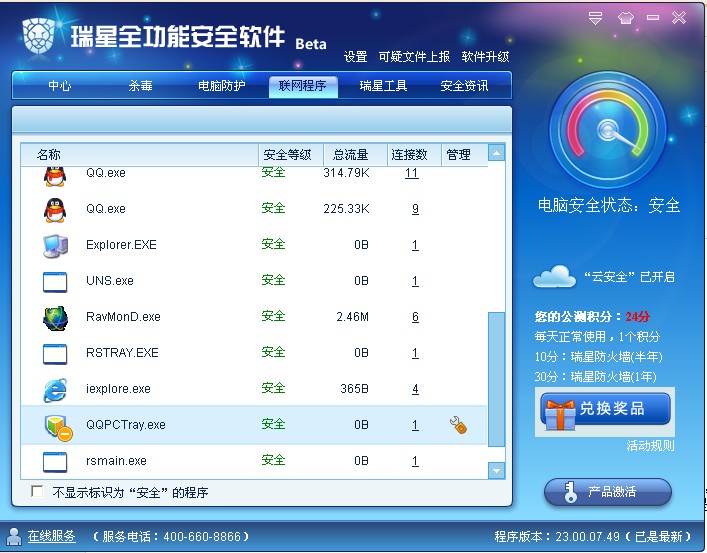Open connection count 6 for RavMonD.exe

coord(415,317)
